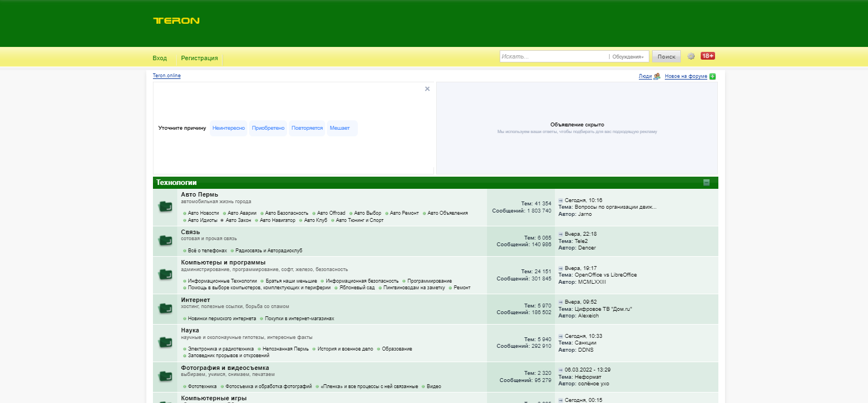The image size is (868, 403).
Task: Click folder icon for Интернет forum
Action: tap(165, 308)
